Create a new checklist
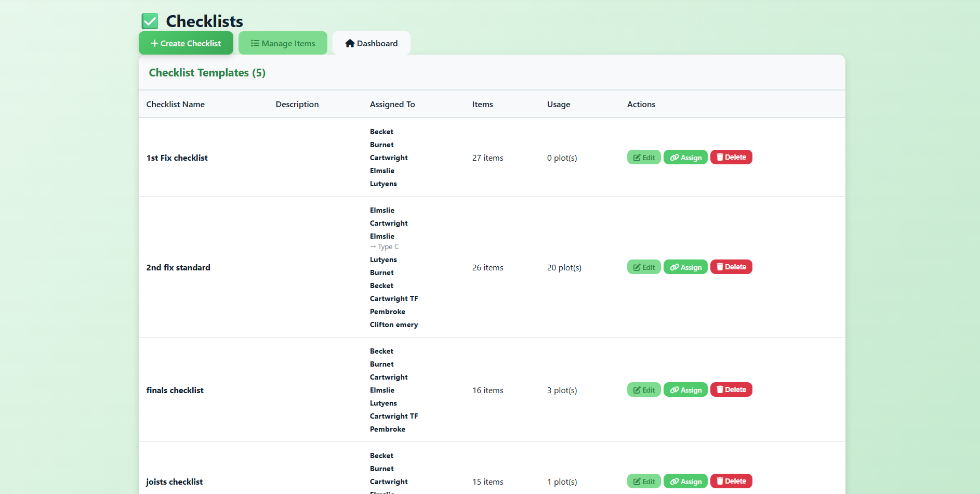The width and height of the screenshot is (980, 494). (x=186, y=43)
